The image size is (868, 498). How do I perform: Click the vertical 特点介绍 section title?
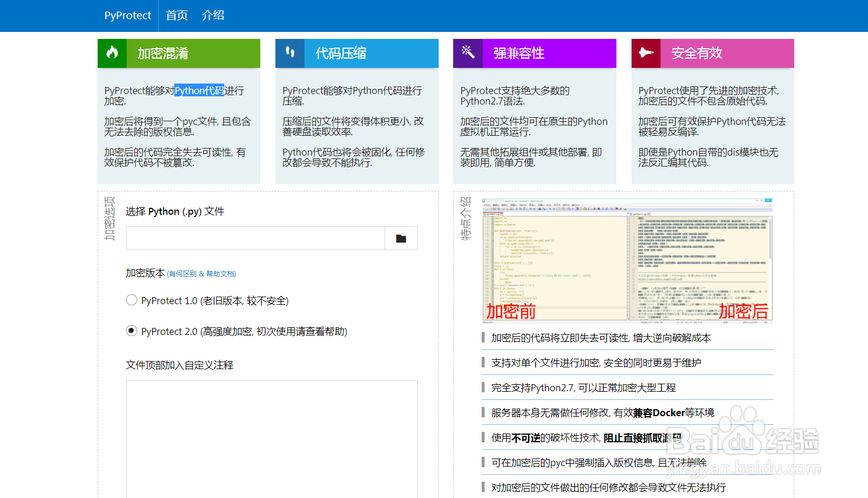pyautogui.click(x=465, y=218)
